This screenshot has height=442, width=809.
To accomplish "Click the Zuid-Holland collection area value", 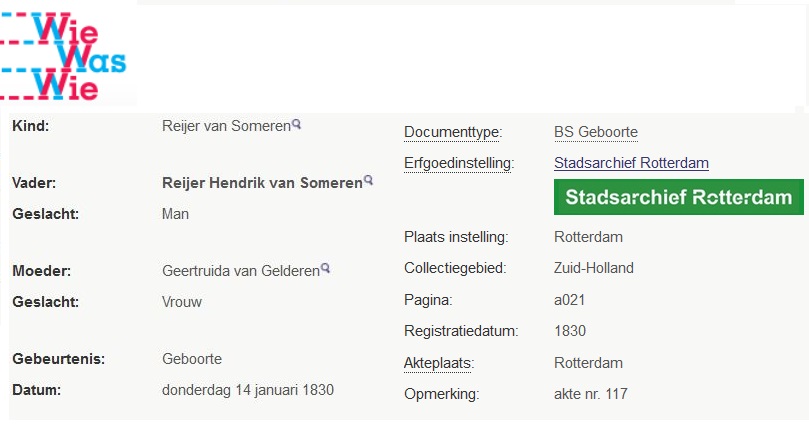I will (x=594, y=268).
